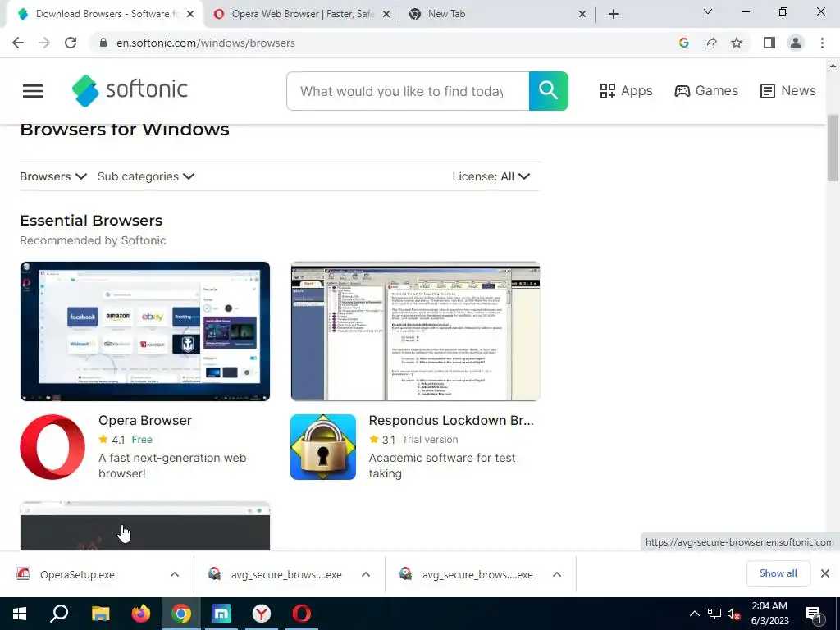Open Chrome three-dot menu
Screen dimensions: 840x630
pyautogui.click(x=822, y=43)
